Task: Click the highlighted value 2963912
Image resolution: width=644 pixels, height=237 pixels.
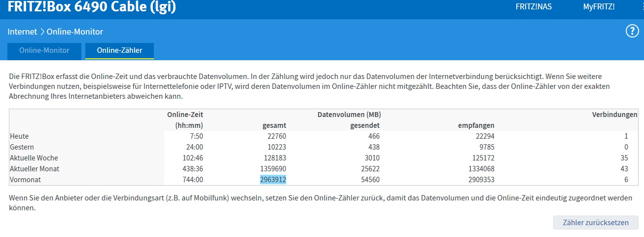Action: click(273, 180)
